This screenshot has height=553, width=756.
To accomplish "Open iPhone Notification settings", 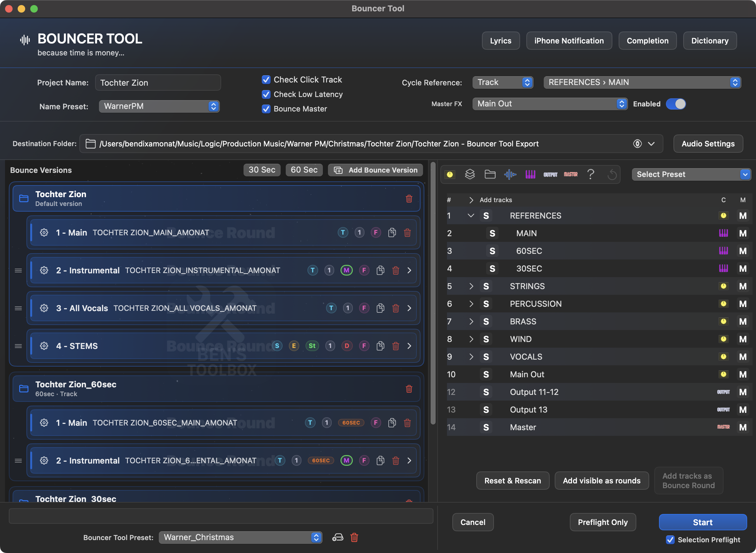I will [569, 41].
